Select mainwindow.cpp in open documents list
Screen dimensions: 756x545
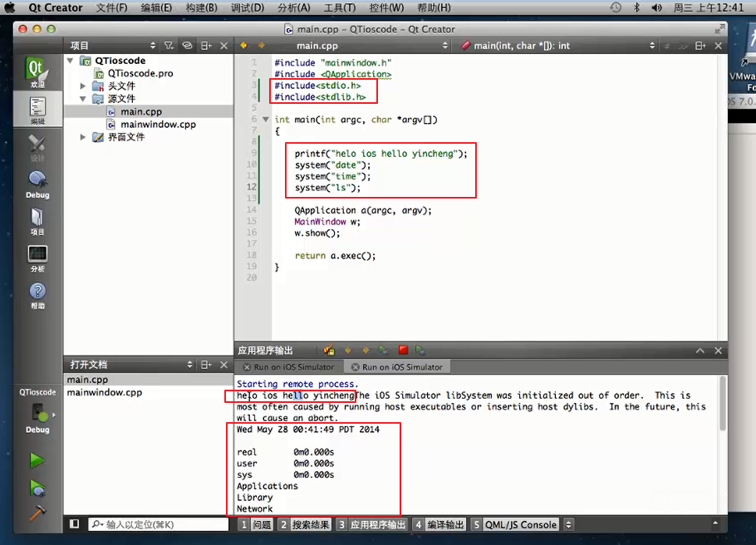(x=105, y=392)
